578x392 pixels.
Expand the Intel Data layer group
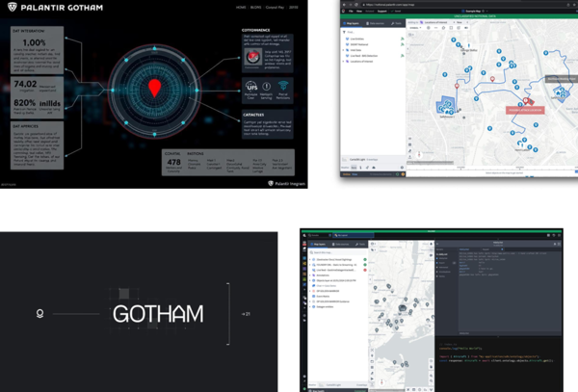click(343, 50)
